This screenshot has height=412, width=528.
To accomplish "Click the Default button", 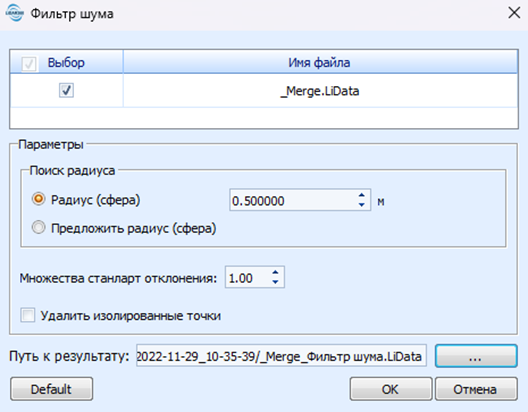I will 51,389.
